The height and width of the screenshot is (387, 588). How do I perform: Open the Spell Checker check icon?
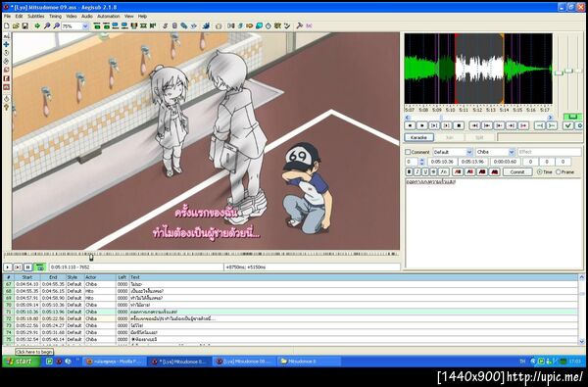coord(287,25)
